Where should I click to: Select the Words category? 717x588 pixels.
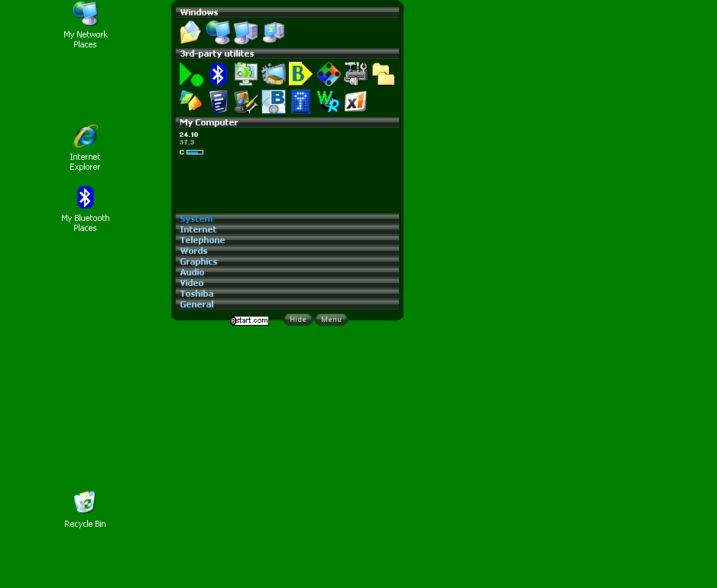coord(287,251)
